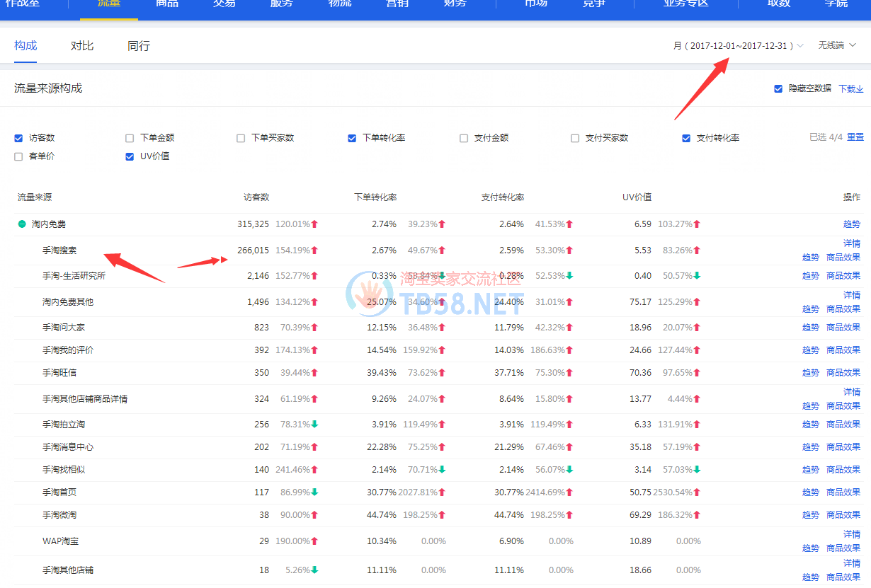Open 趋势 for the 手淘-生活研究所 row

coord(811,276)
